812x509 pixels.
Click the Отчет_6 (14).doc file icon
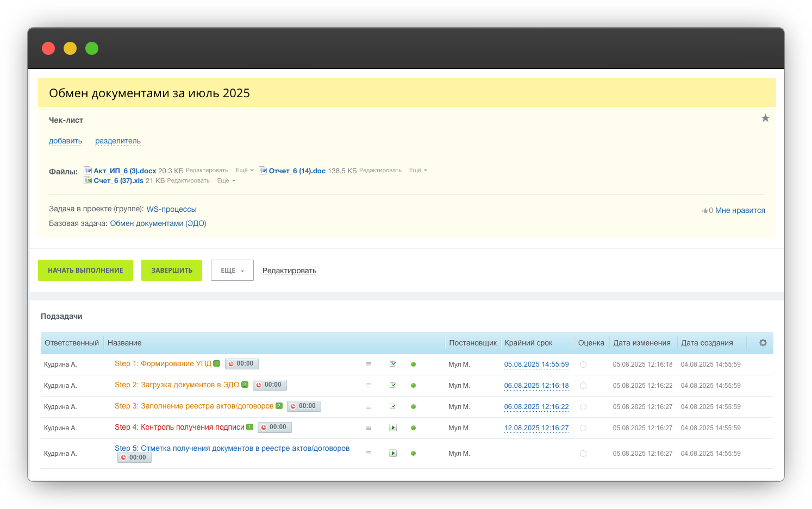[263, 170]
